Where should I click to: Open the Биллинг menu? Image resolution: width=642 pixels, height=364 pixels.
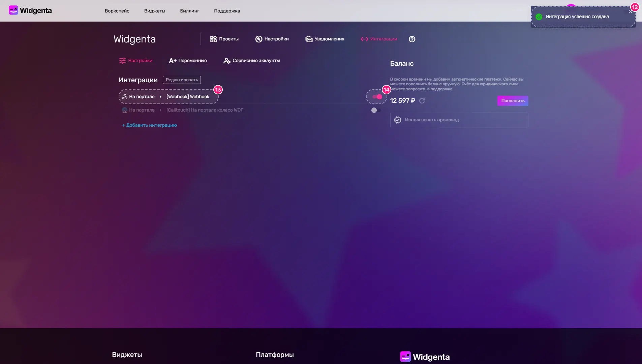point(189,11)
